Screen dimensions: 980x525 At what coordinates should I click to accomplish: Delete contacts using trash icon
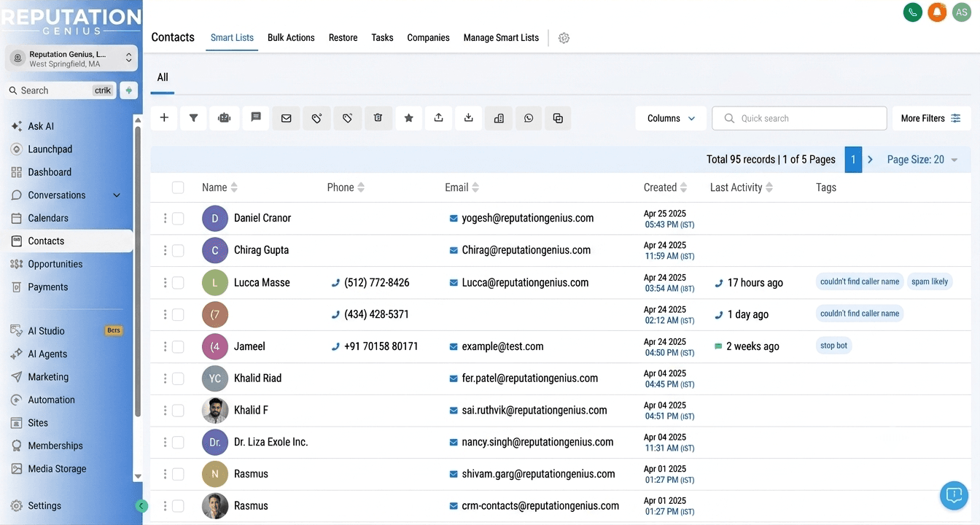378,118
